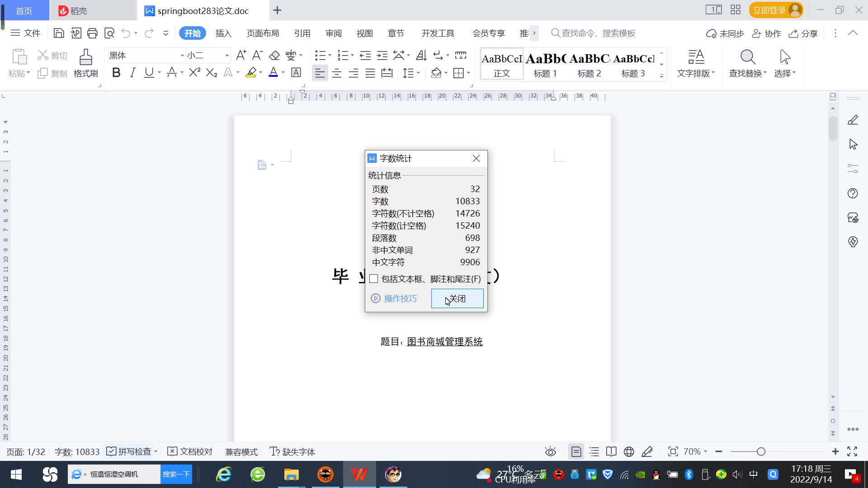Click the pen edit icon in right sidebar
The height and width of the screenshot is (488, 868).
point(853,120)
